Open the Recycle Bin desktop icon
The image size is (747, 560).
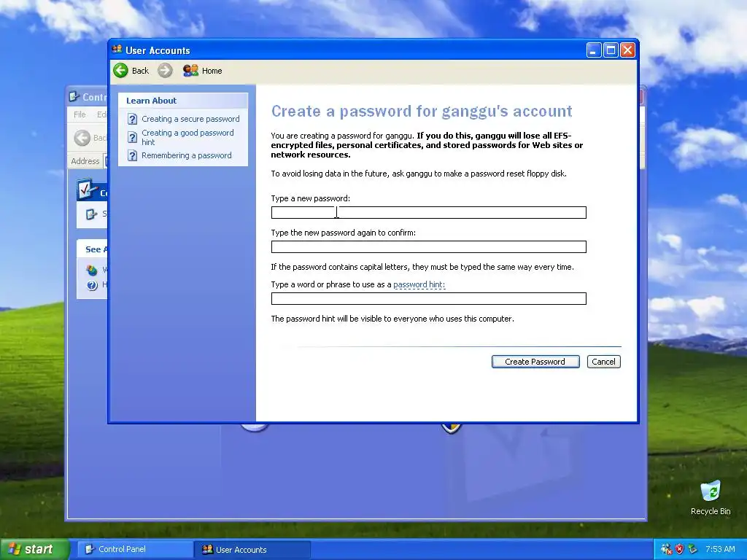coord(711,498)
